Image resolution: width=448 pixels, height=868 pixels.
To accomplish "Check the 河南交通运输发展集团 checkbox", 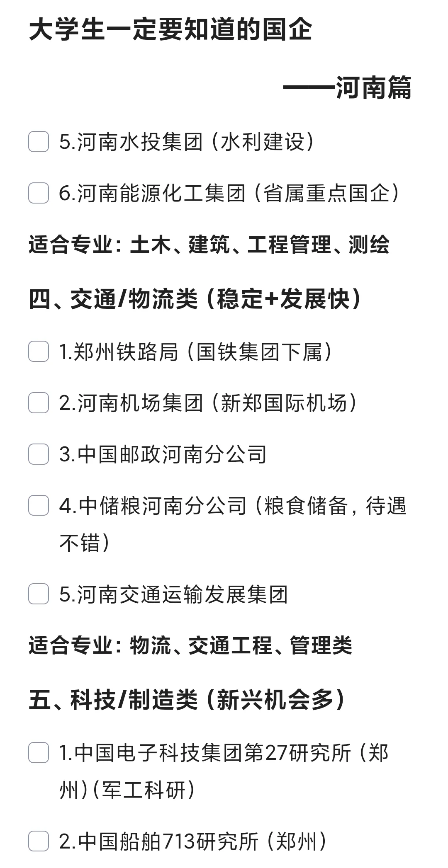I will coord(39,594).
